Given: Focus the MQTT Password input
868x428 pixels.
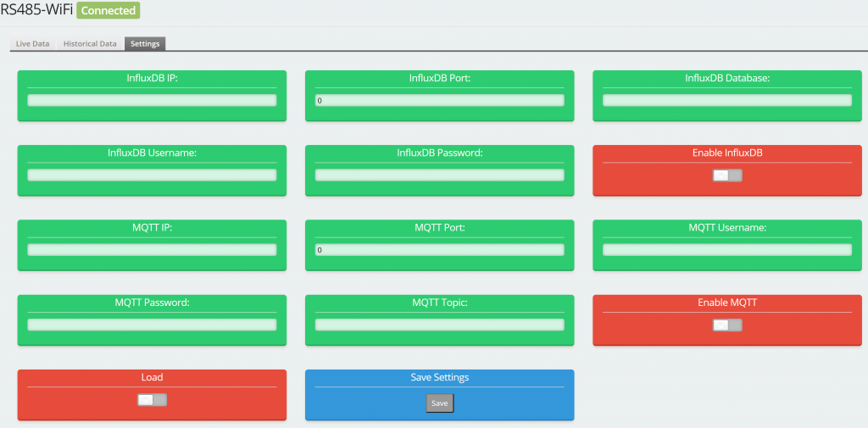Looking at the screenshot, I should 152,325.
